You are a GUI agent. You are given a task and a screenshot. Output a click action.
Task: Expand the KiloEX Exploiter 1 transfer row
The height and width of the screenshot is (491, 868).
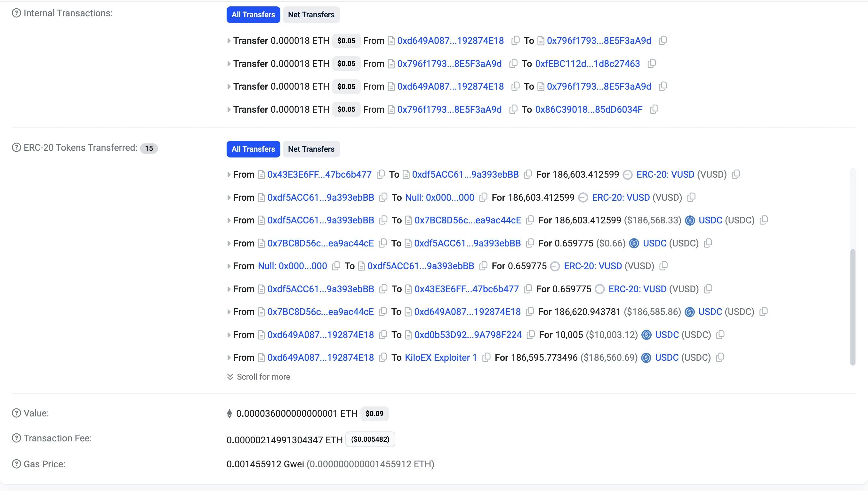click(229, 358)
